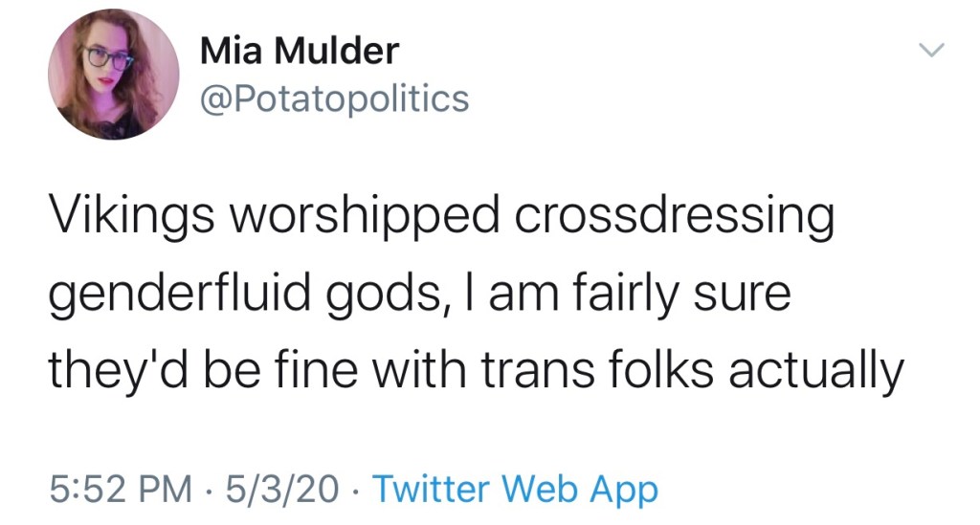The width and height of the screenshot is (980, 525).
Task: Open the Twitter Web App source link
Action: (515, 490)
